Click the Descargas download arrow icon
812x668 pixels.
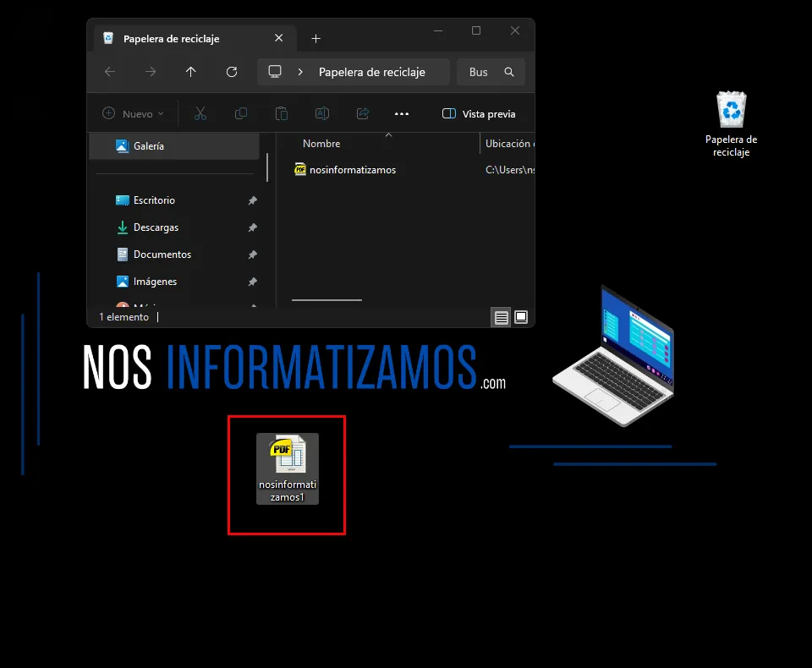[122, 227]
